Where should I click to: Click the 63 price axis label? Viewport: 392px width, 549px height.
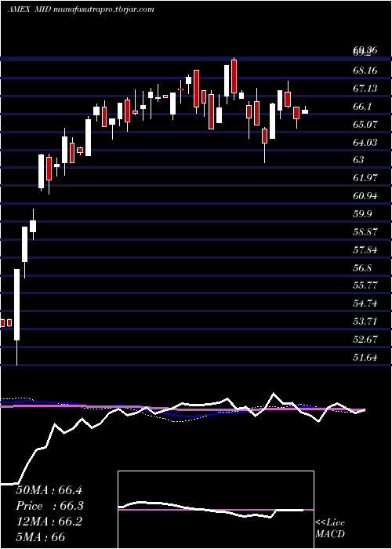(x=359, y=160)
